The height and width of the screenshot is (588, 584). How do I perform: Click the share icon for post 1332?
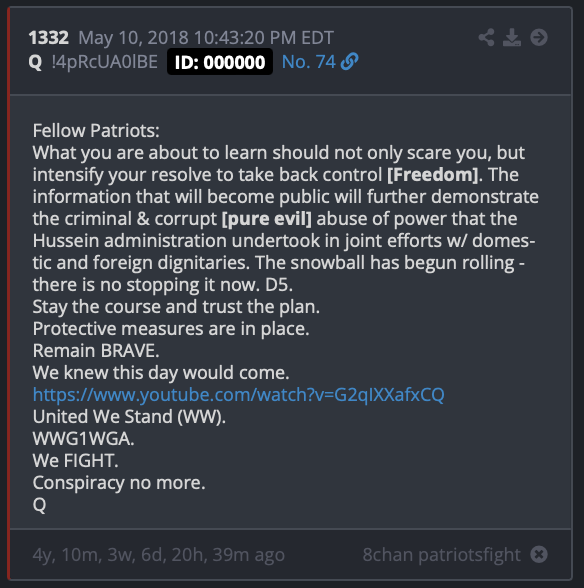point(486,38)
